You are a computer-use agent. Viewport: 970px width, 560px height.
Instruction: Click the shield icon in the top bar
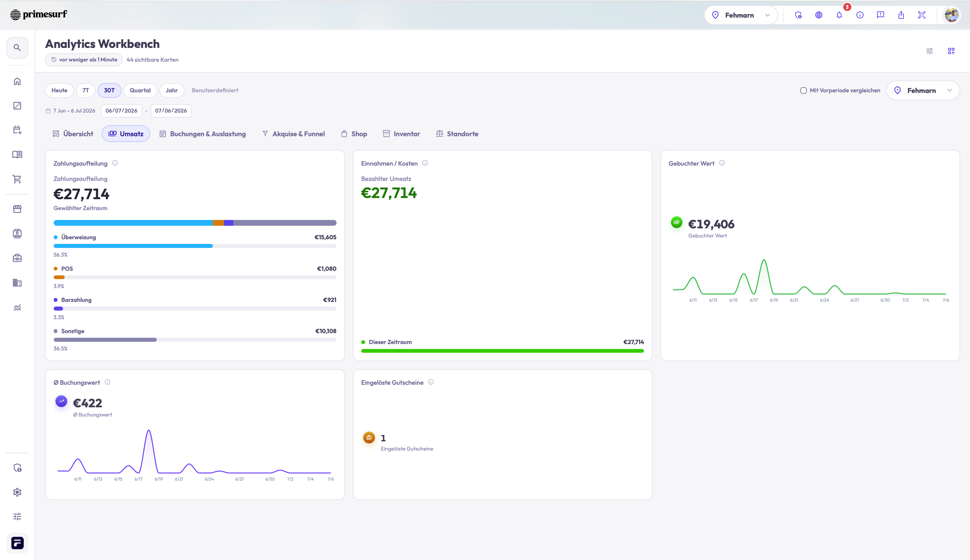[x=798, y=15]
